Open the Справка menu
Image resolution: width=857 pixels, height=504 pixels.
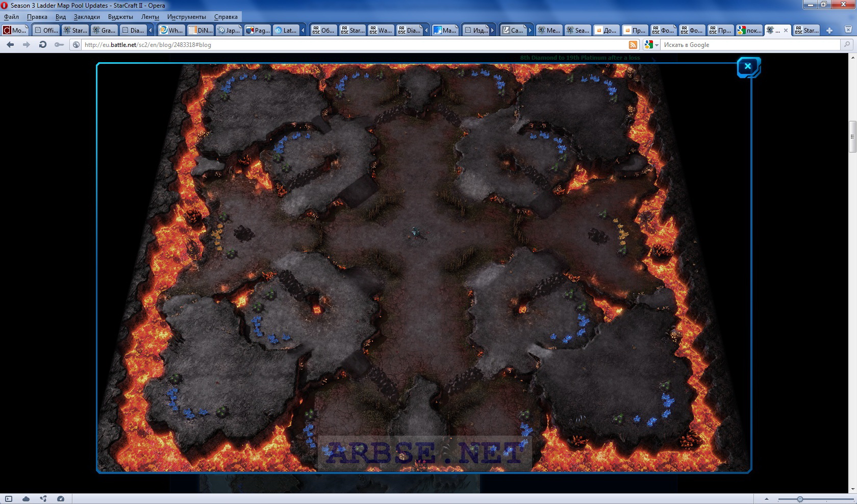(226, 17)
